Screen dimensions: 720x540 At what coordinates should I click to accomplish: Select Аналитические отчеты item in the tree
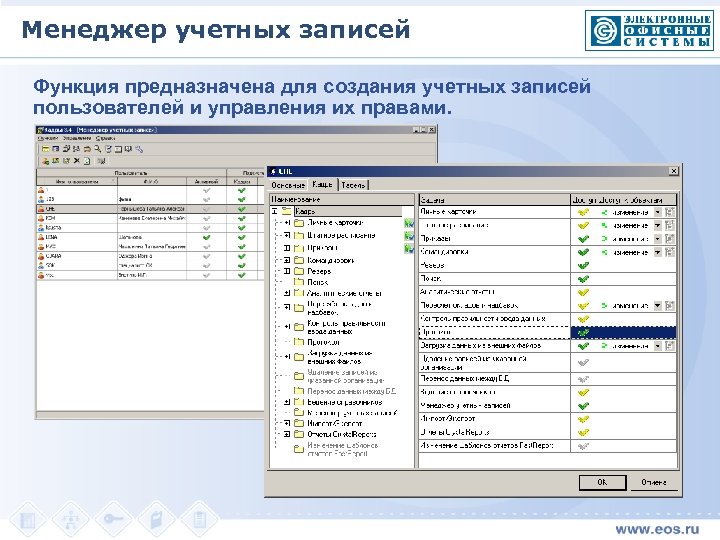344,293
